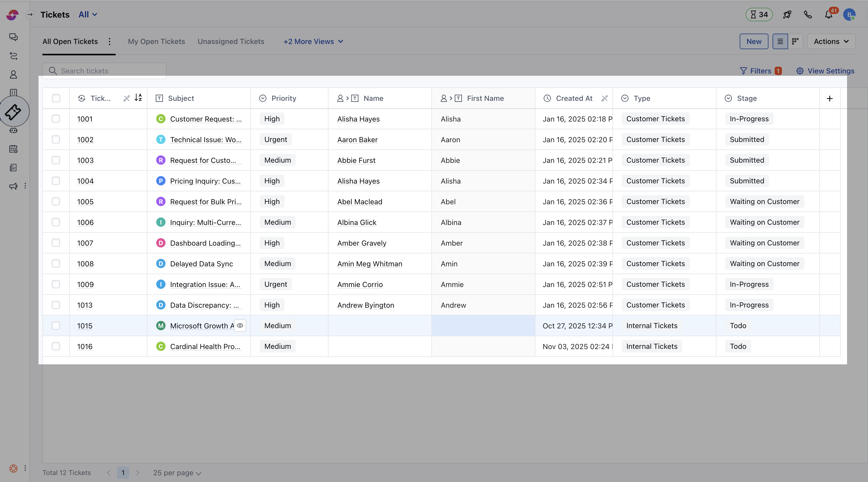Switch to the My Open Tickets tab
Image resolution: width=868 pixels, height=482 pixels.
coord(156,41)
